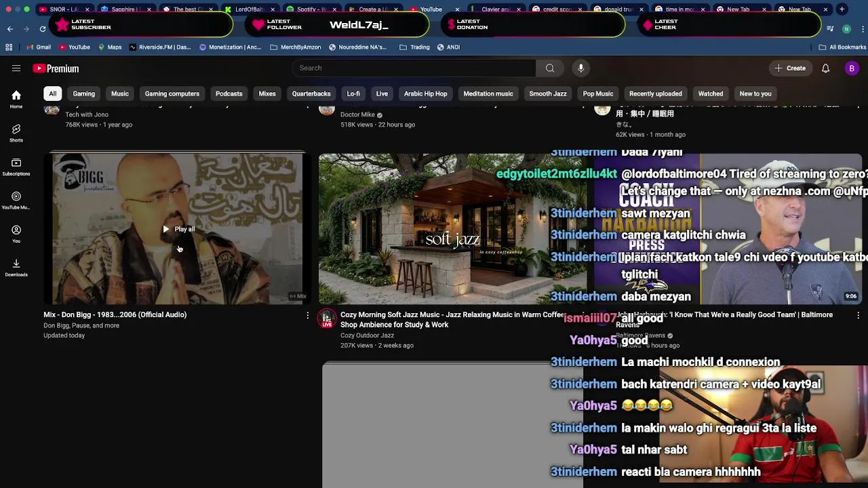Open the Don Bigg mix thumbnail

178,229
